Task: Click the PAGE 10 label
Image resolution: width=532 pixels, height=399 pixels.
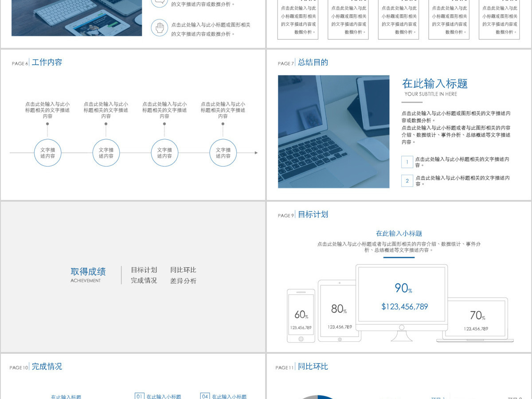Action: tap(19, 368)
